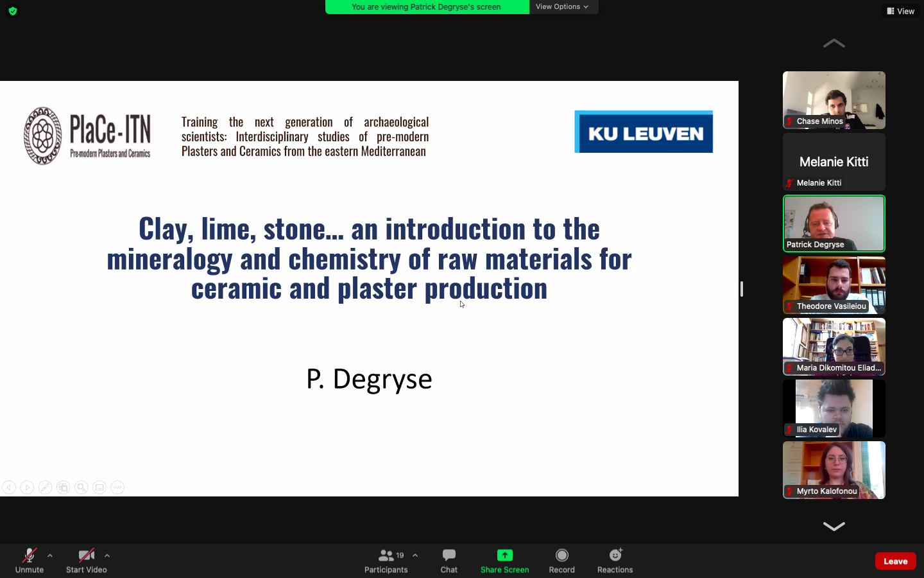Click the author name P. Degryse

pos(370,379)
